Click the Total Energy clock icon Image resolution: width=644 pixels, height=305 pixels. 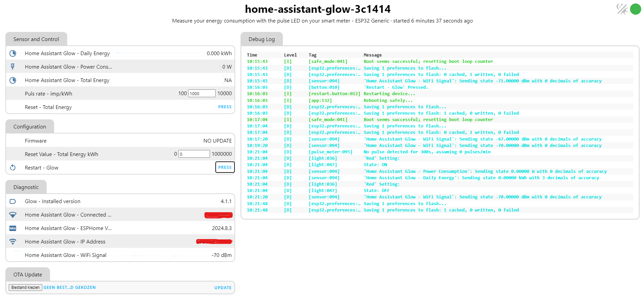point(13,80)
